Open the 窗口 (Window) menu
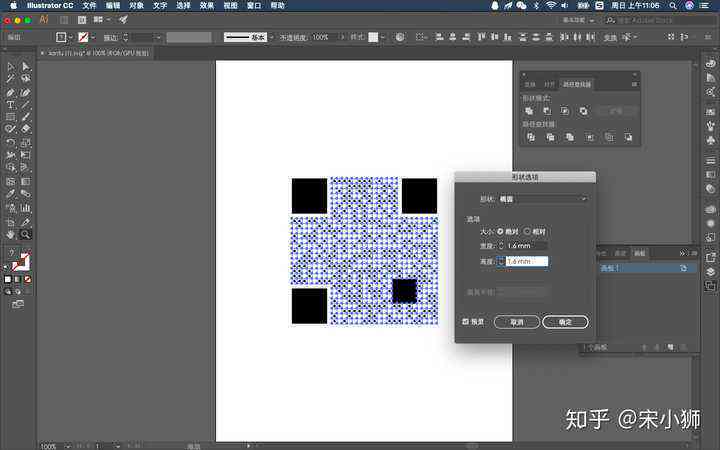 click(x=254, y=6)
